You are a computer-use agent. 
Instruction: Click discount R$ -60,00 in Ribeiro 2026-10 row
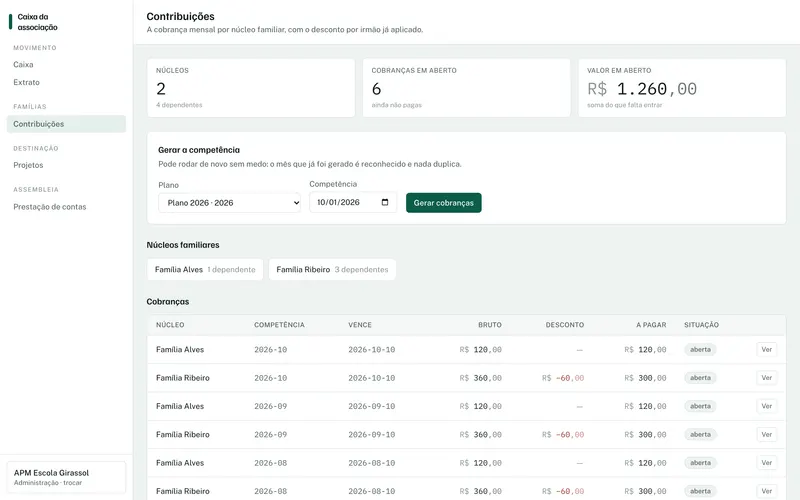point(563,378)
